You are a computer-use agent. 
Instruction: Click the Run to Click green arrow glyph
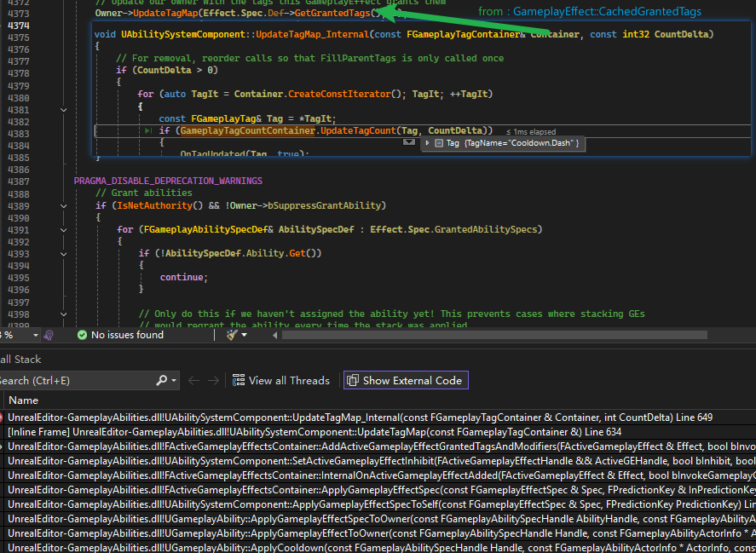tap(148, 130)
